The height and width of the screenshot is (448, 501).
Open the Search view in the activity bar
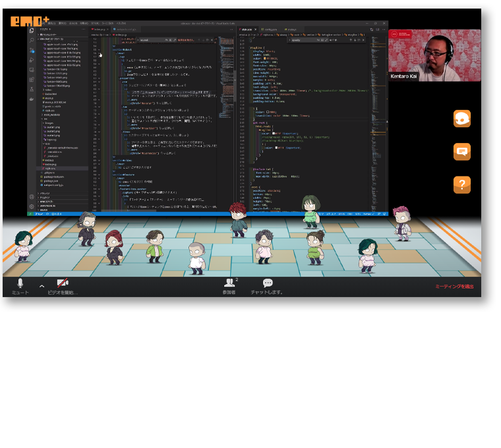click(32, 40)
